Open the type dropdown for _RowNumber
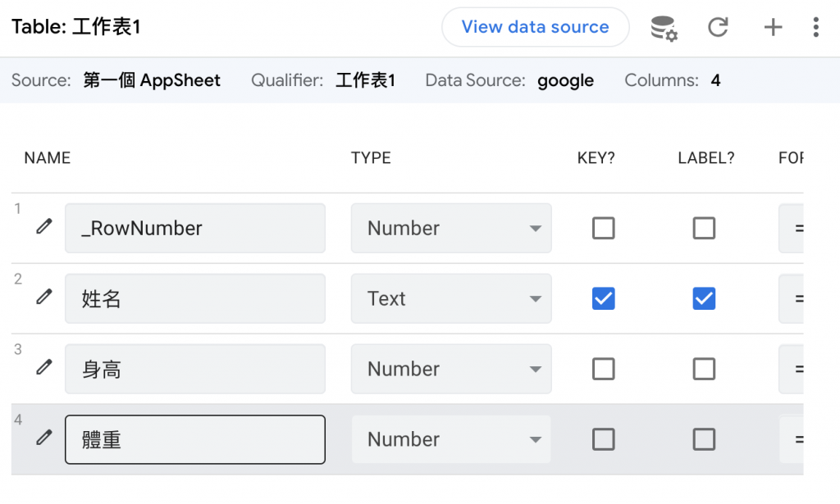The width and height of the screenshot is (840, 504). (x=451, y=229)
